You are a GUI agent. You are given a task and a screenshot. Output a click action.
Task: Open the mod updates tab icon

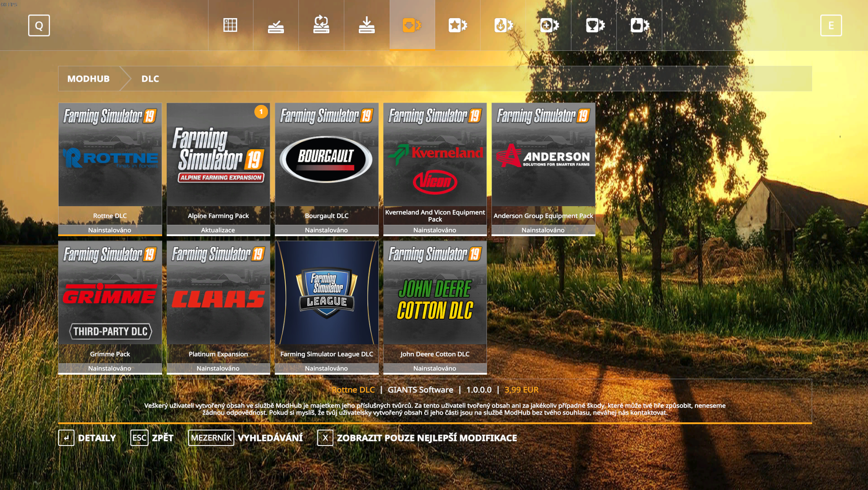point(321,25)
